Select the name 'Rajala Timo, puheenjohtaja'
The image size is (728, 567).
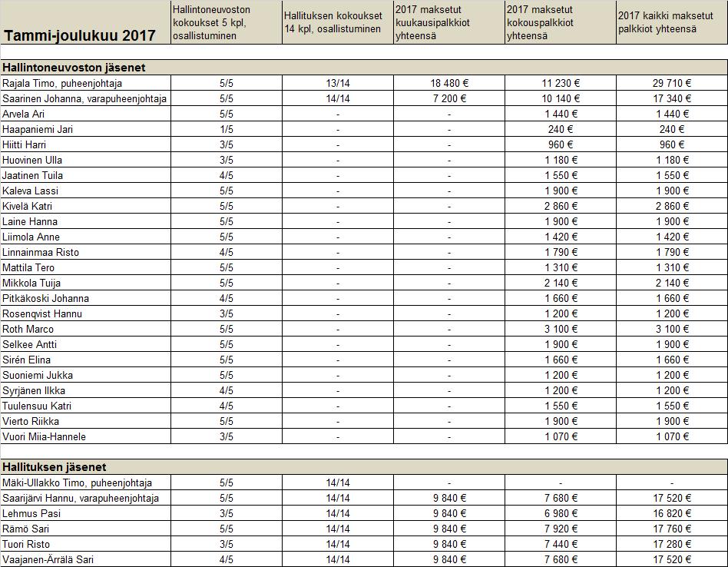62,83
